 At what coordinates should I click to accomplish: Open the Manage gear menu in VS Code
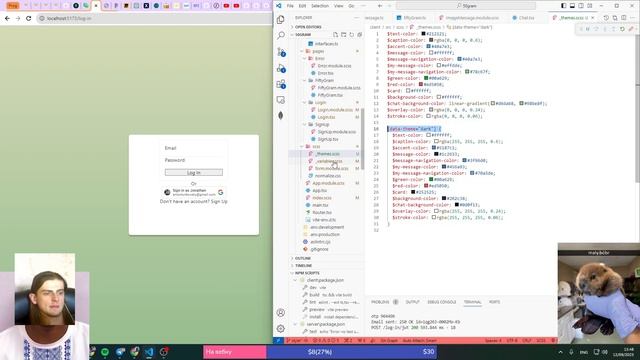pos(281,329)
